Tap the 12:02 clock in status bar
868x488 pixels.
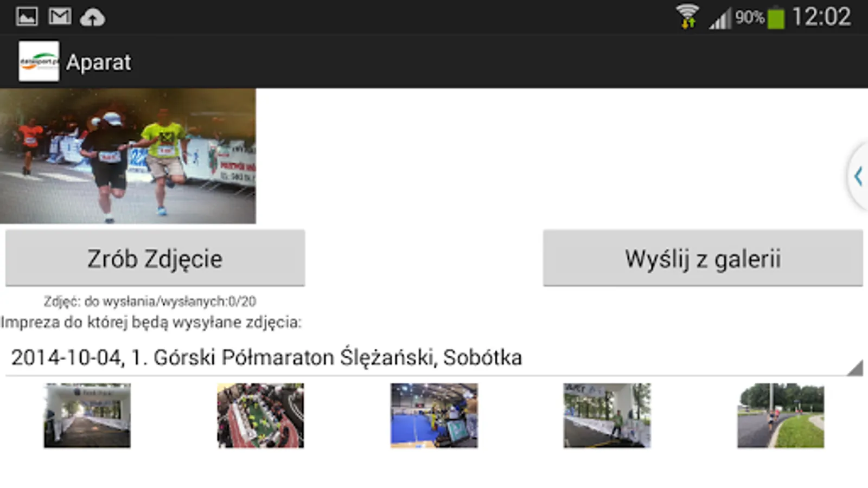point(821,17)
